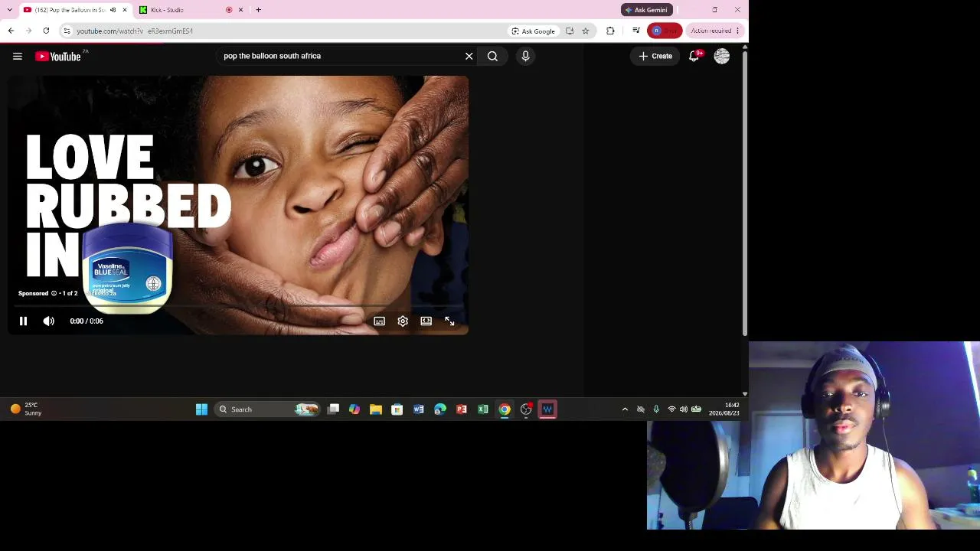Show hidden system tray icons

tap(625, 409)
